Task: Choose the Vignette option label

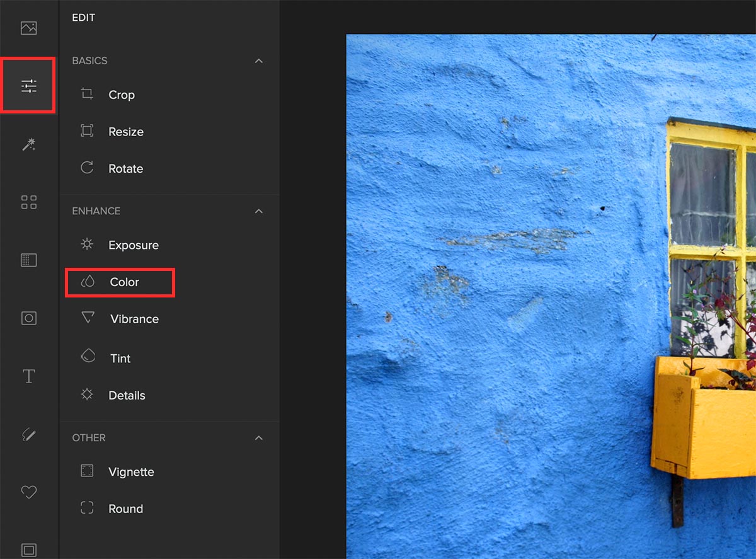Action: click(131, 472)
